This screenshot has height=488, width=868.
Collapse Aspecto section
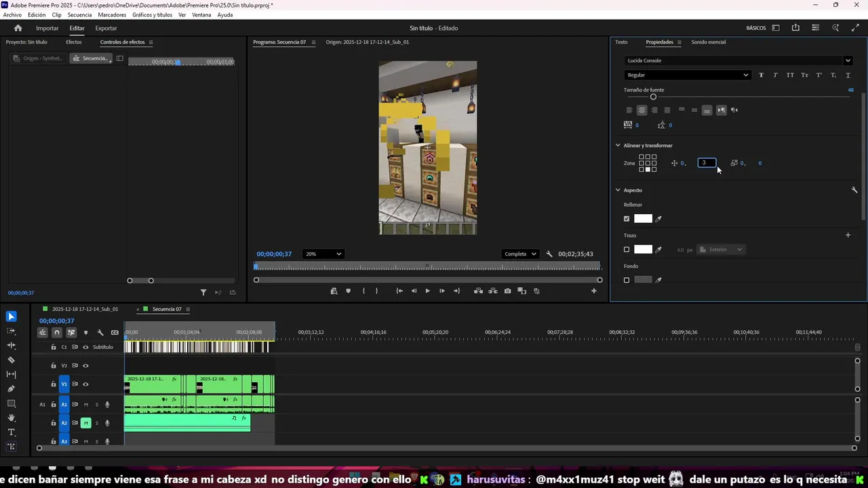618,190
